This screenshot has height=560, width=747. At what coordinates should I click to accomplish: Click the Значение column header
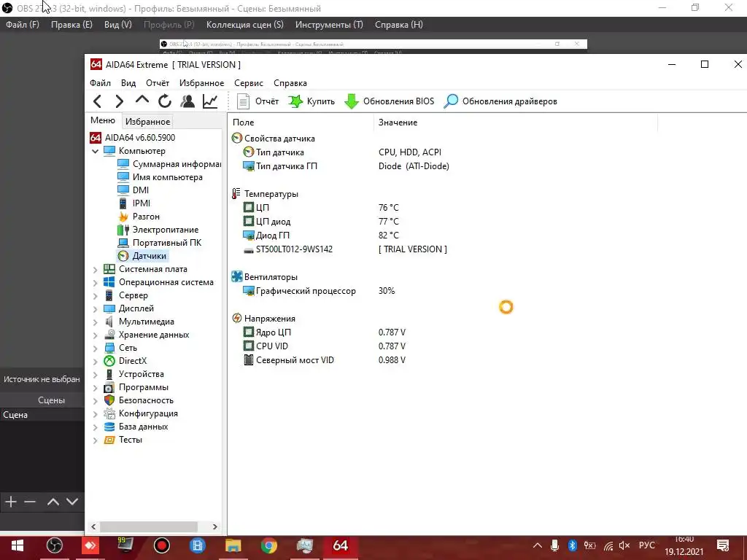point(516,122)
